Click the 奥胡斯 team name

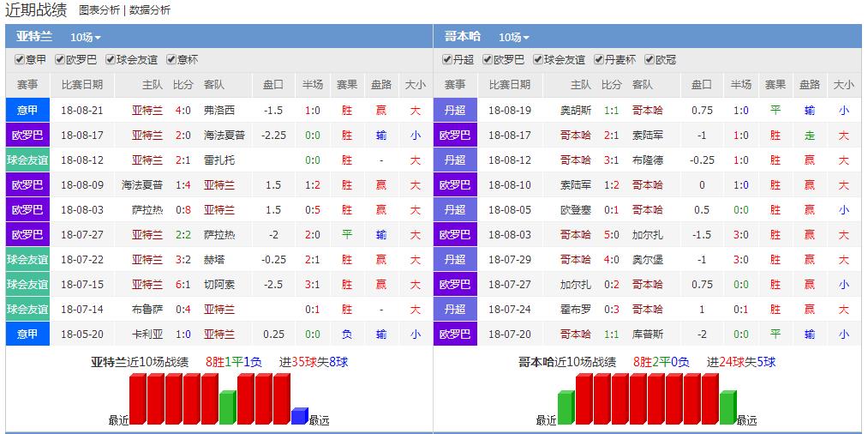coord(576,111)
